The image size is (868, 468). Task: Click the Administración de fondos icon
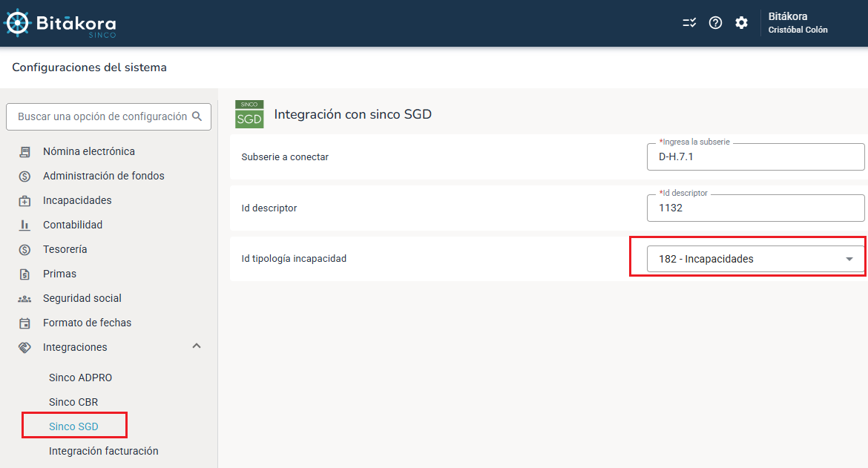pos(24,176)
